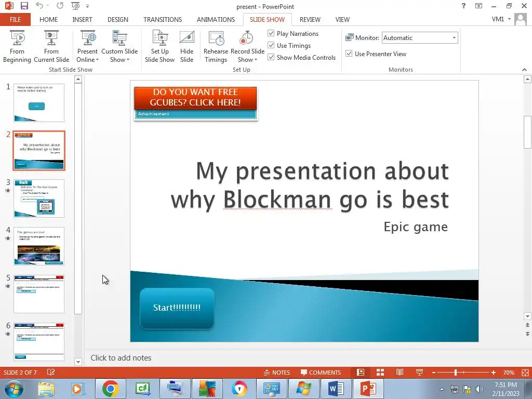Click the FREE GCUBES advertisement banner
532x399 pixels.
pyautogui.click(x=195, y=103)
